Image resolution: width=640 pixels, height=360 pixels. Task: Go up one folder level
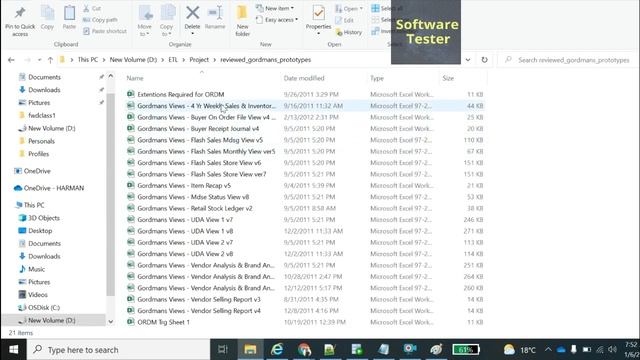pyautogui.click(x=50, y=60)
